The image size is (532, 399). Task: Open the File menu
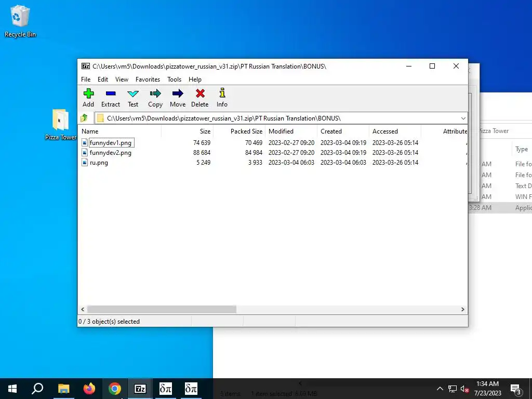[86, 79]
